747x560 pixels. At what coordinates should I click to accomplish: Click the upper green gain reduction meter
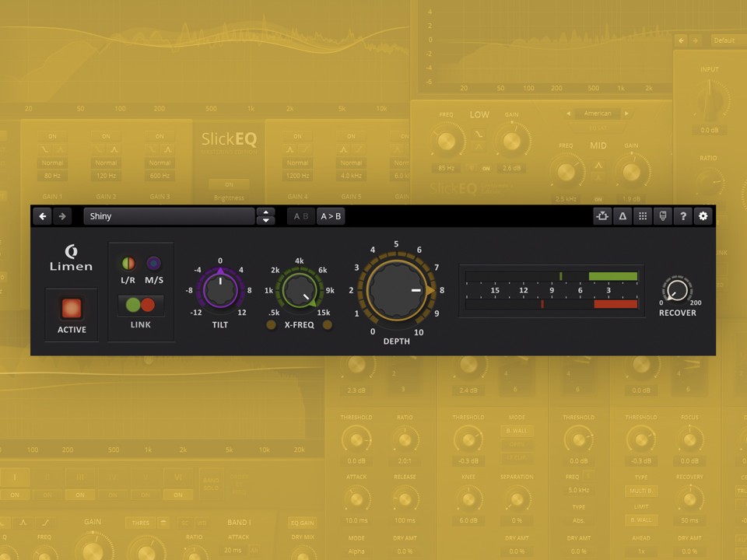[552, 276]
